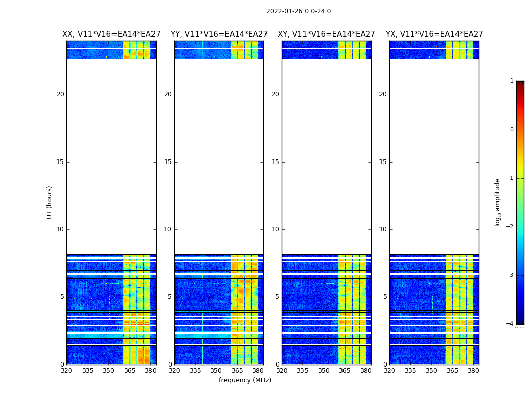Image resolution: width=532 pixels, height=405 pixels.
Task: Click the 20 hour tick of XY panel
Action: 275,94
